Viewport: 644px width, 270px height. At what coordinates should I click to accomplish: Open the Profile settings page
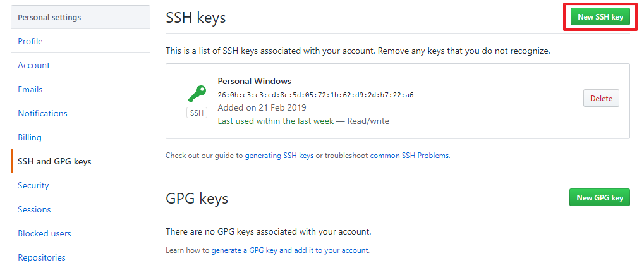pyautogui.click(x=30, y=41)
